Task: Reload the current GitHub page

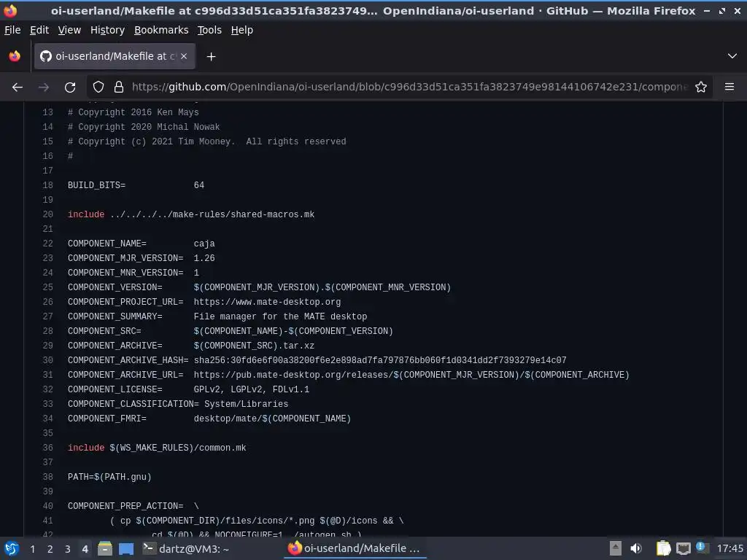Action: click(x=70, y=87)
